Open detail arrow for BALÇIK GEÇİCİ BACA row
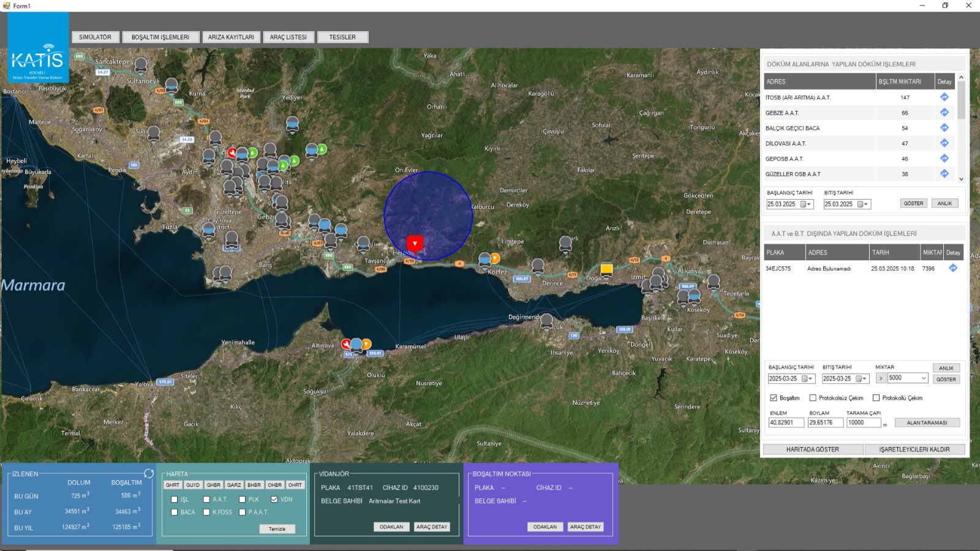 [944, 127]
